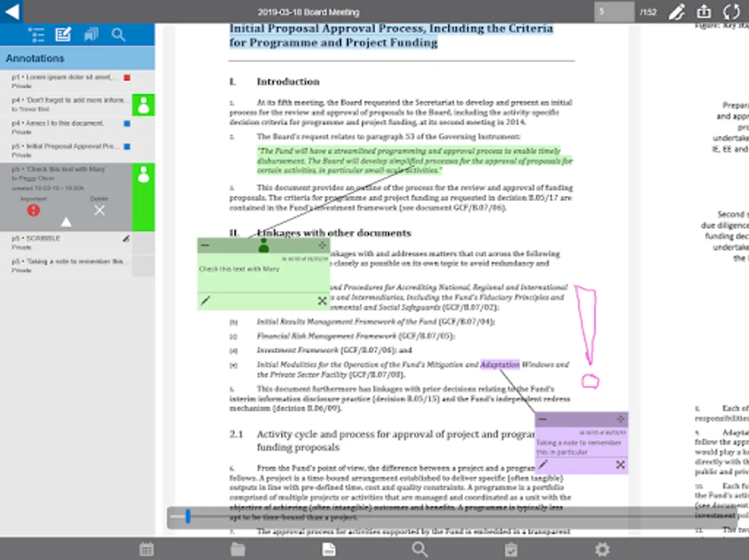Click the page navigation slider handle
The width and height of the screenshot is (749, 560).
188,516
